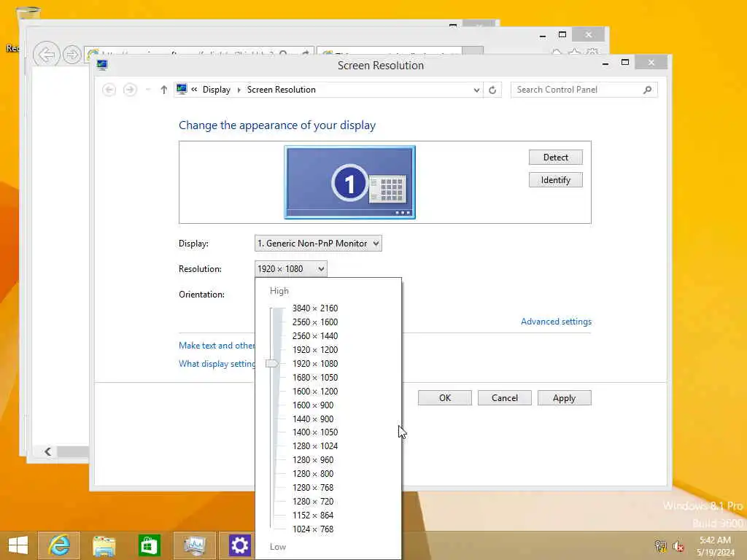Apply the display settings
The width and height of the screenshot is (747, 560).
[564, 398]
